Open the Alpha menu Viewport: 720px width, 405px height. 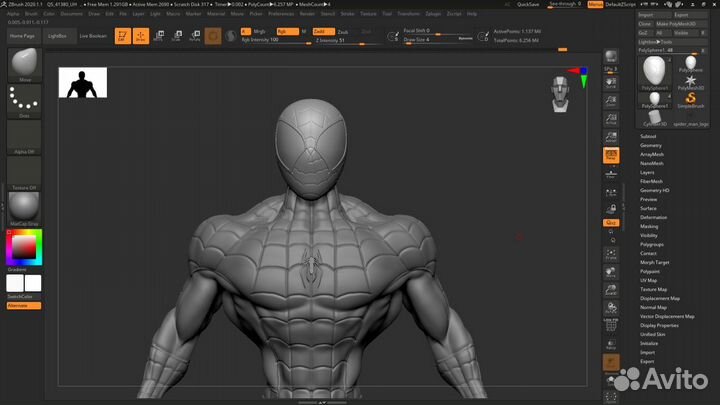[13, 14]
